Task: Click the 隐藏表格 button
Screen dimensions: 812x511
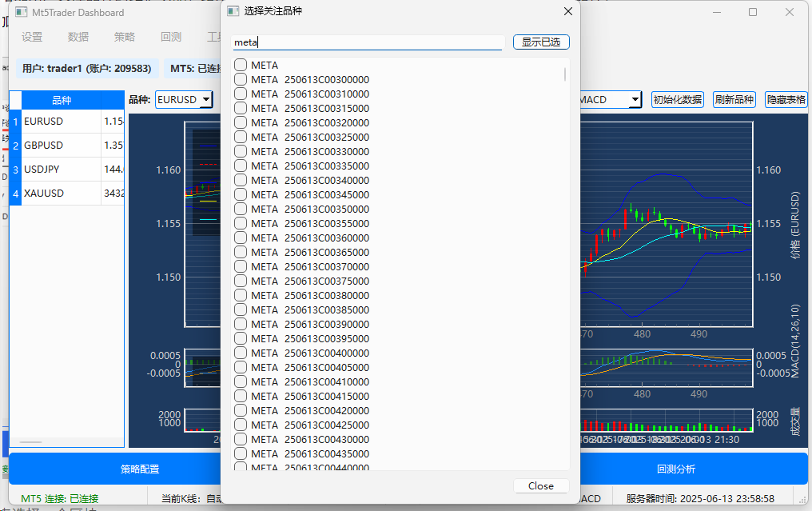Action: point(786,99)
